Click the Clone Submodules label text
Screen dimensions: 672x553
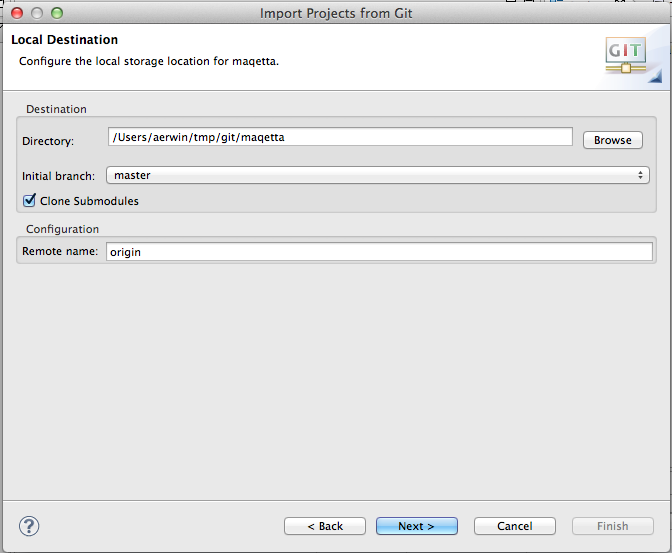[89, 201]
